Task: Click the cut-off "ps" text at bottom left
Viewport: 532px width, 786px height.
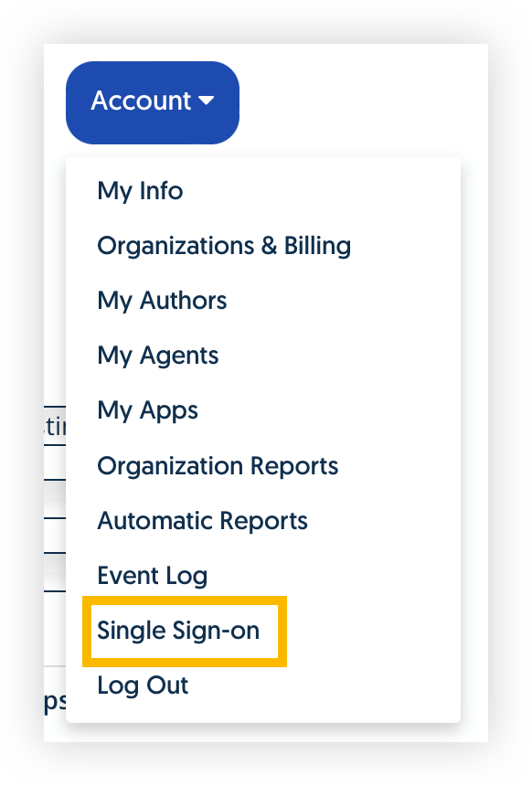Action: pyautogui.click(x=55, y=702)
